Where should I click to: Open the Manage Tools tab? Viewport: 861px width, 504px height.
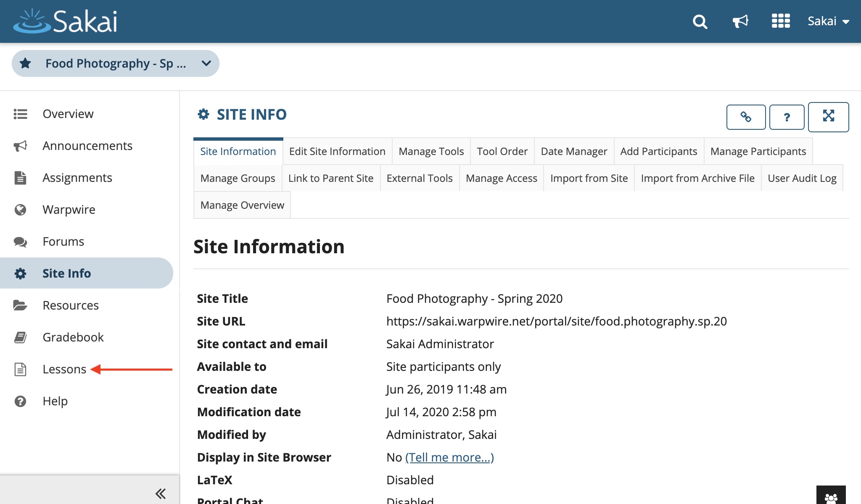[x=431, y=151]
